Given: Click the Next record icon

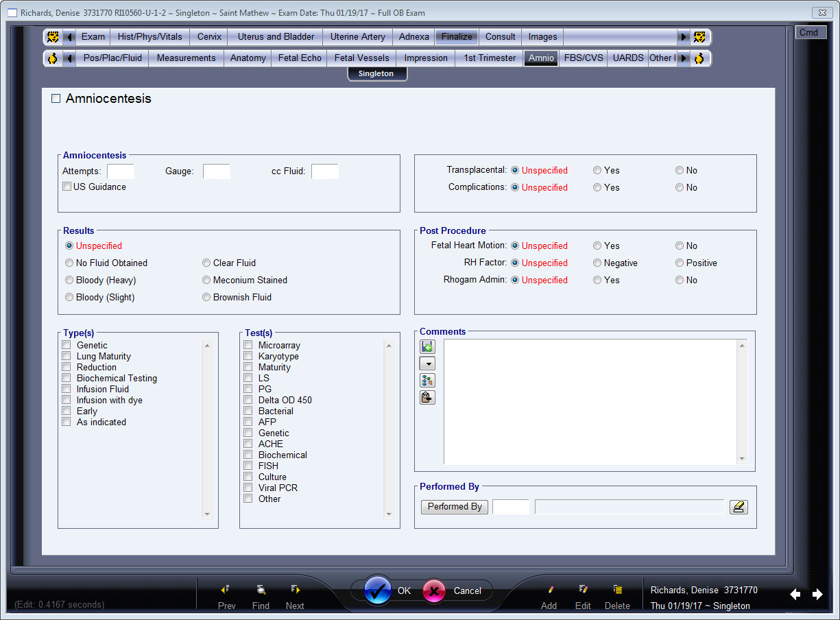Looking at the screenshot, I should [x=295, y=589].
